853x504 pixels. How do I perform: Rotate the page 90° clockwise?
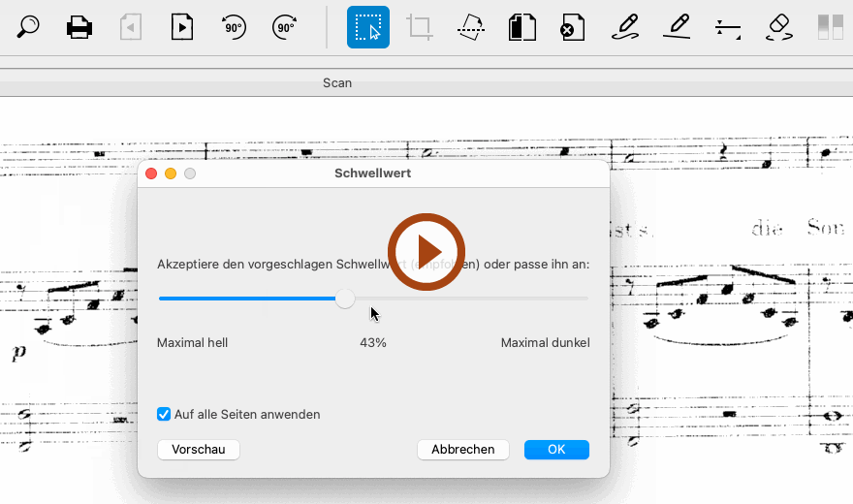(285, 27)
